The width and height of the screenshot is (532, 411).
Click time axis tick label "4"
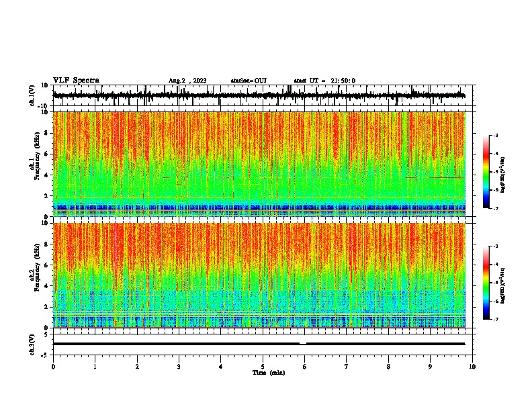tap(221, 367)
